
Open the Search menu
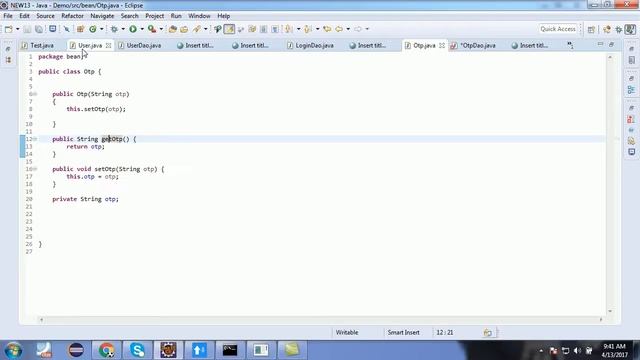(x=129, y=16)
